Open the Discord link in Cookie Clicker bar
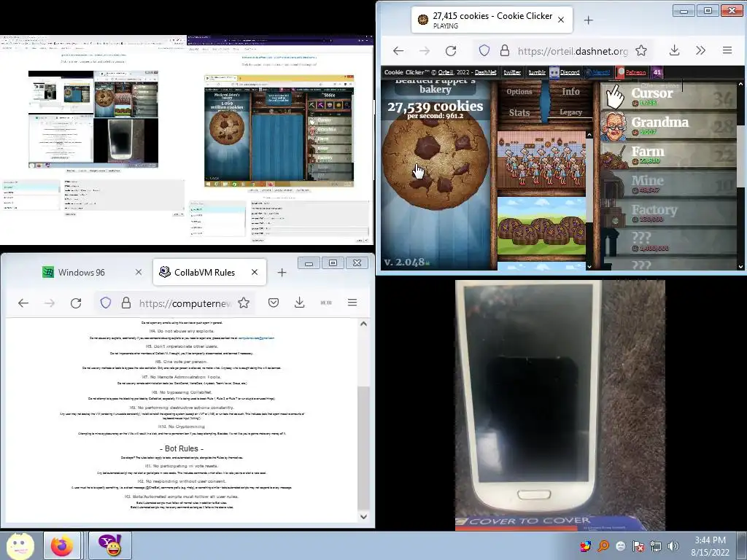The height and width of the screenshot is (560, 747). pos(565,72)
